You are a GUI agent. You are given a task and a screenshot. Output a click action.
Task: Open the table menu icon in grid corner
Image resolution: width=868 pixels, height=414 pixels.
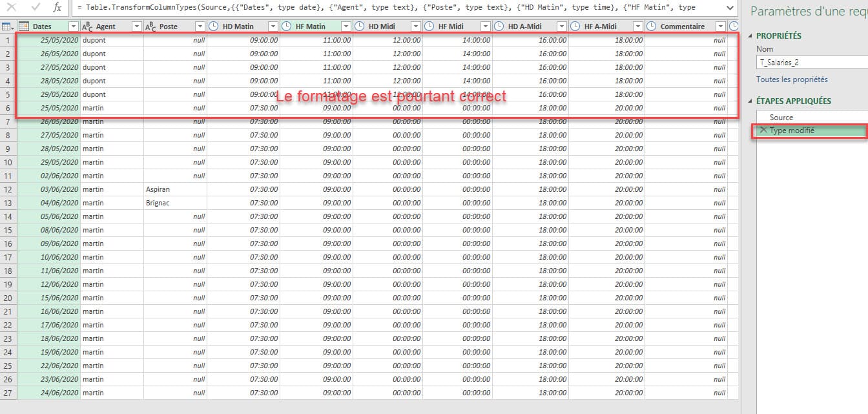click(7, 26)
